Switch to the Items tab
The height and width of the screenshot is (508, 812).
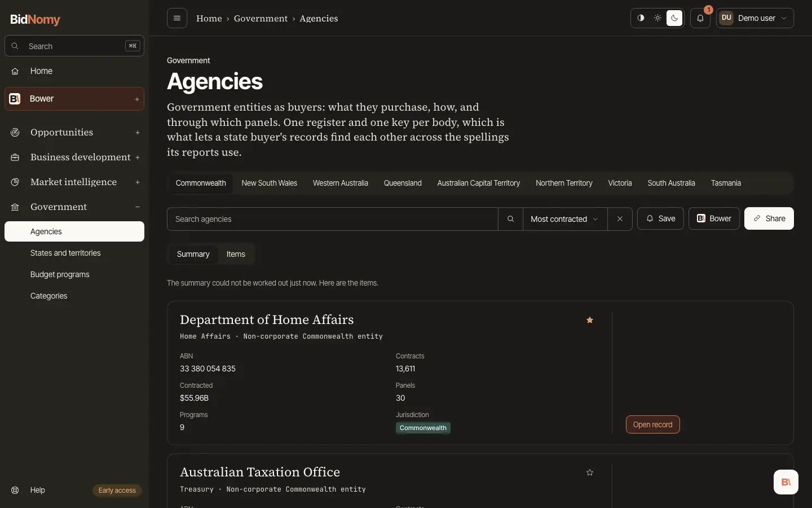(x=236, y=254)
